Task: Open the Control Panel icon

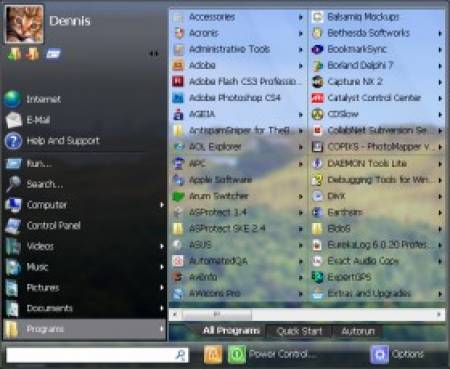Action: click(x=13, y=226)
